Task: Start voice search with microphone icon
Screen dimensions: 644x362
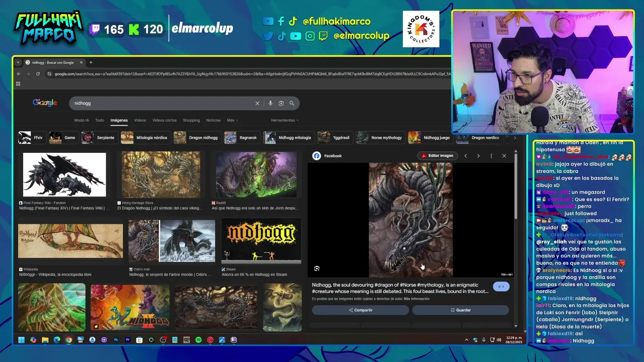Action: tap(270, 103)
